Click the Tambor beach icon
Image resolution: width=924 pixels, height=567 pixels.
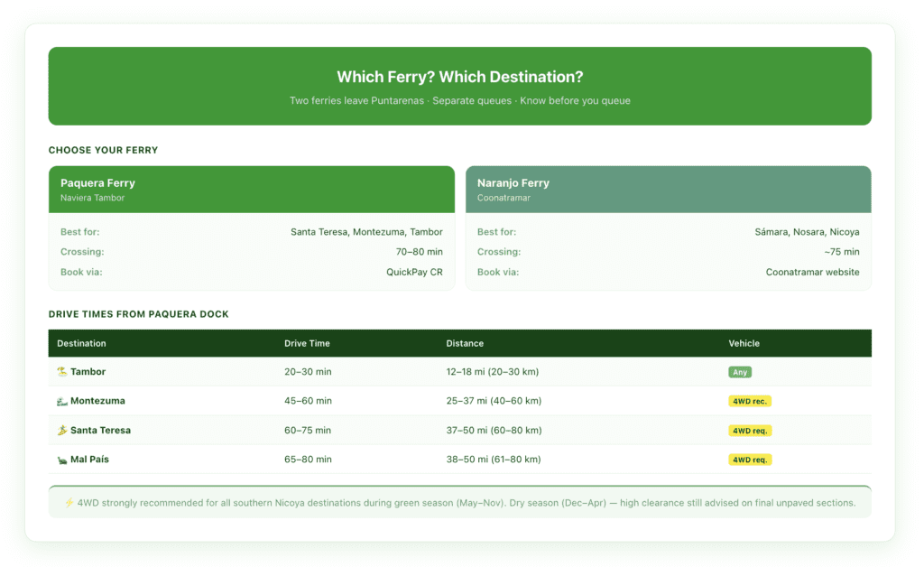(x=62, y=371)
